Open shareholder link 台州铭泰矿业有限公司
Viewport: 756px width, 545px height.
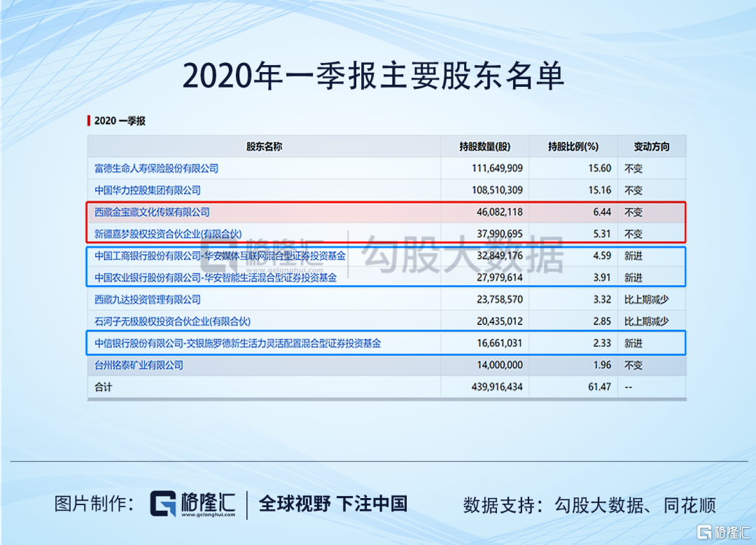139,365
